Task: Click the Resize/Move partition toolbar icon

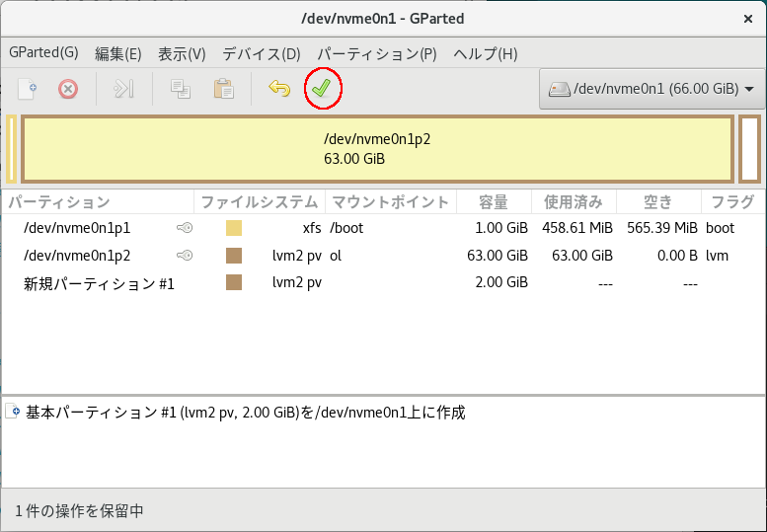Action: 123,89
